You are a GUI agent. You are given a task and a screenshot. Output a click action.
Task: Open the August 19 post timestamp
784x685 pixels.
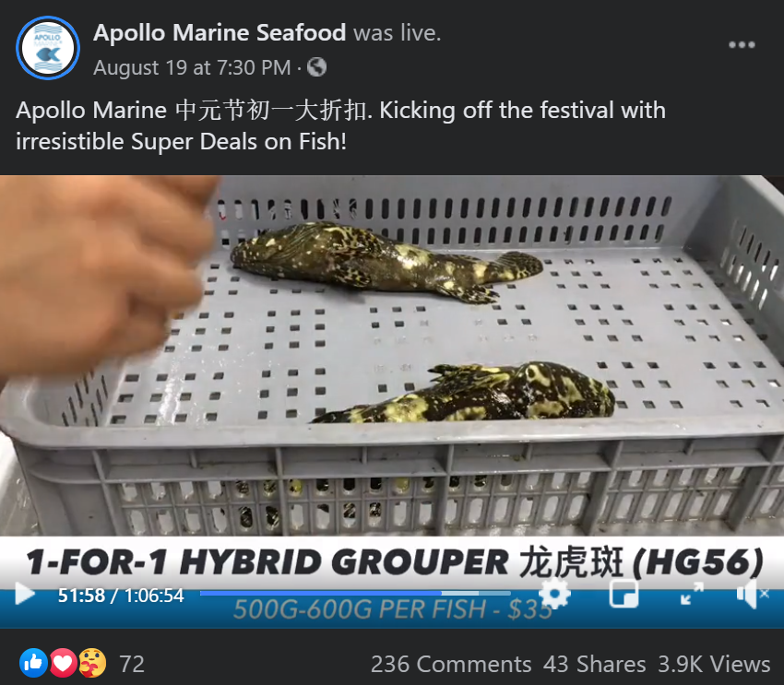point(192,67)
